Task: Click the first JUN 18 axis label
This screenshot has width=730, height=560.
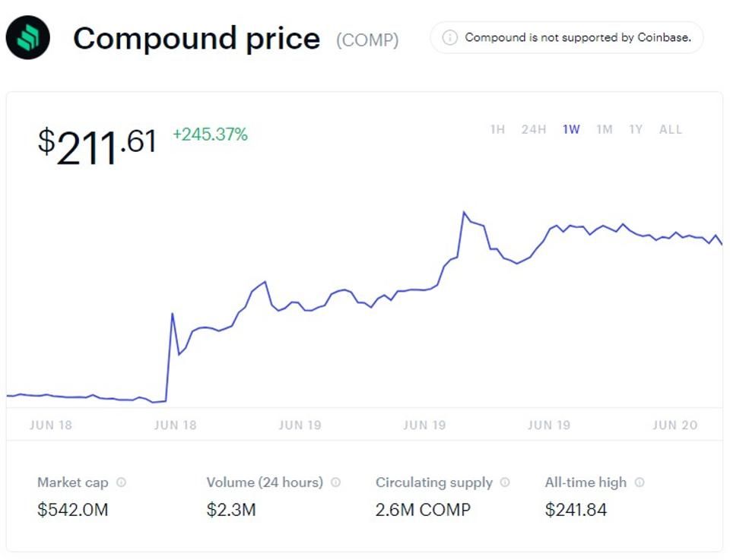Action: [51, 425]
